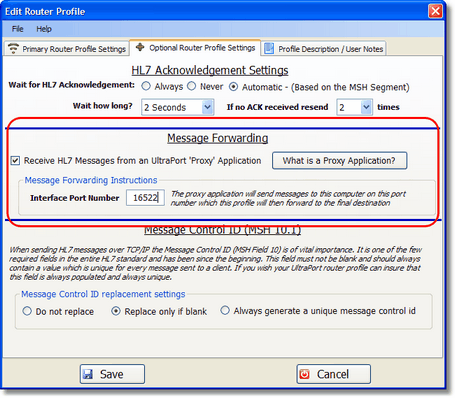This screenshot has width=455, height=398.
Task: Click the notes icon on the Profile Description tab
Action: pyautogui.click(x=269, y=48)
